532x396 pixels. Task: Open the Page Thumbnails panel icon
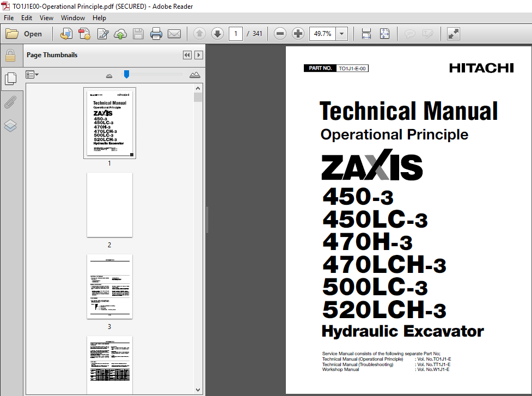(x=11, y=78)
